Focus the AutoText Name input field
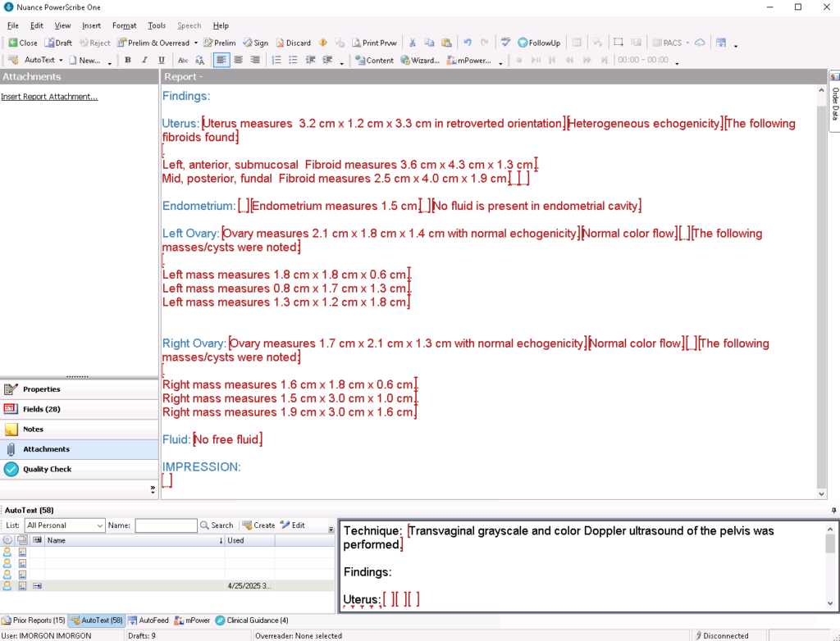 [x=166, y=526]
